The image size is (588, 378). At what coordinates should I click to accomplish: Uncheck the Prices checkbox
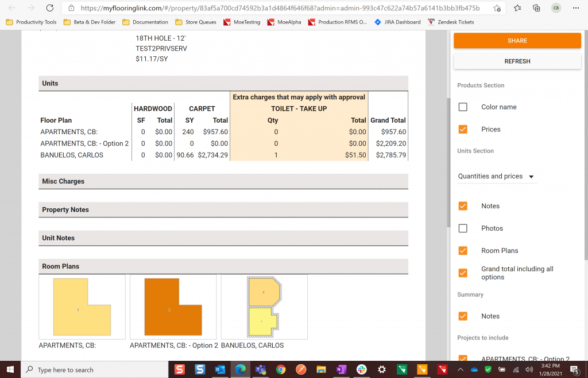463,130
